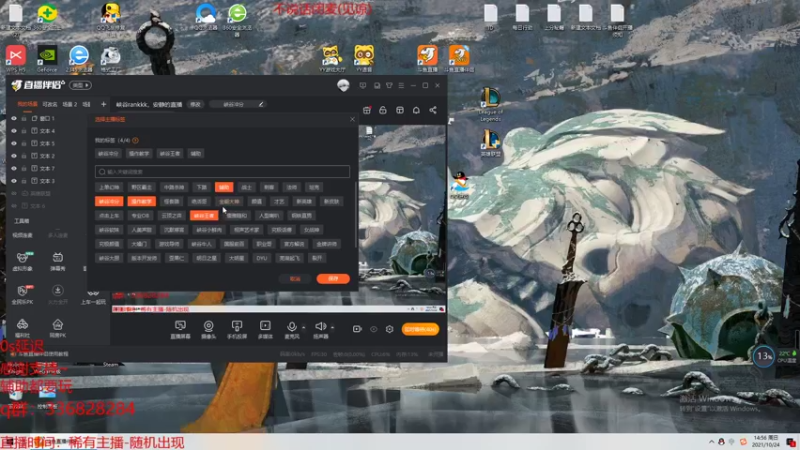Open the stream category selector with the pencil
Viewport: 800px width, 450px height.
click(x=237, y=104)
